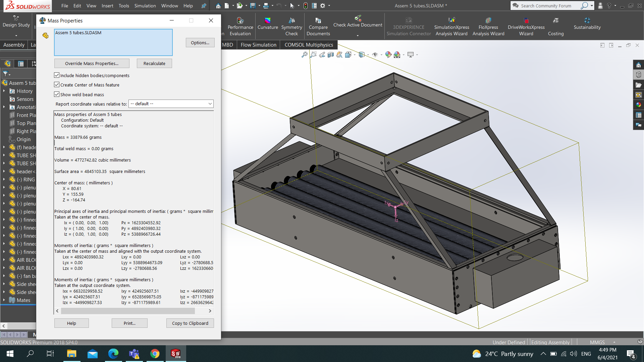Screen dimensions: 644x362
Task: Run the Symmetry Check tool
Action: 291,27
